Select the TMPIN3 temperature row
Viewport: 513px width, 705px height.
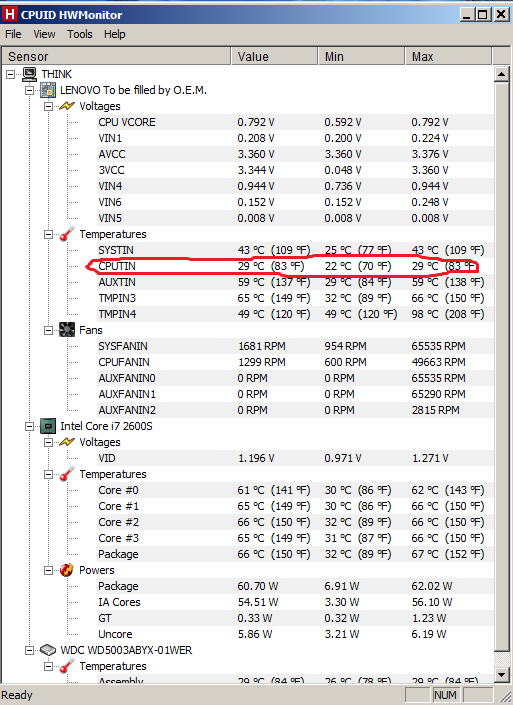[x=295, y=298]
